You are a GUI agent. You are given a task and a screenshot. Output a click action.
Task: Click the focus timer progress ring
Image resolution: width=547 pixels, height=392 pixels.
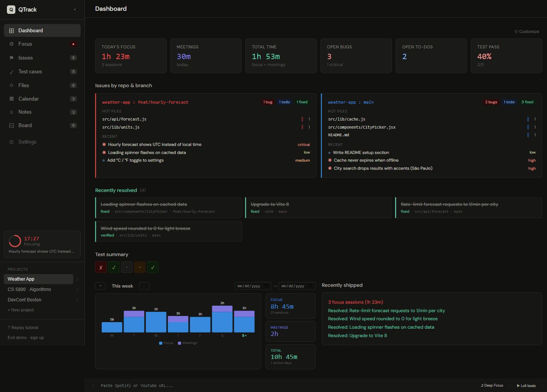coord(15,241)
